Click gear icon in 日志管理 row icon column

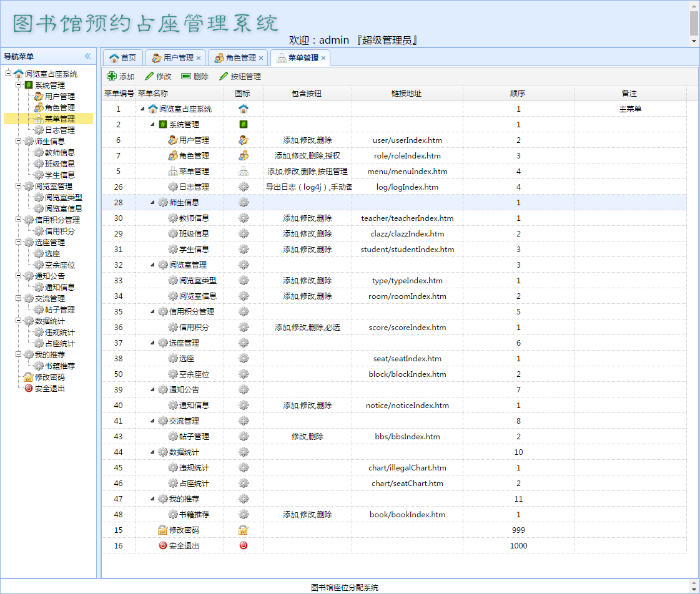(x=244, y=187)
